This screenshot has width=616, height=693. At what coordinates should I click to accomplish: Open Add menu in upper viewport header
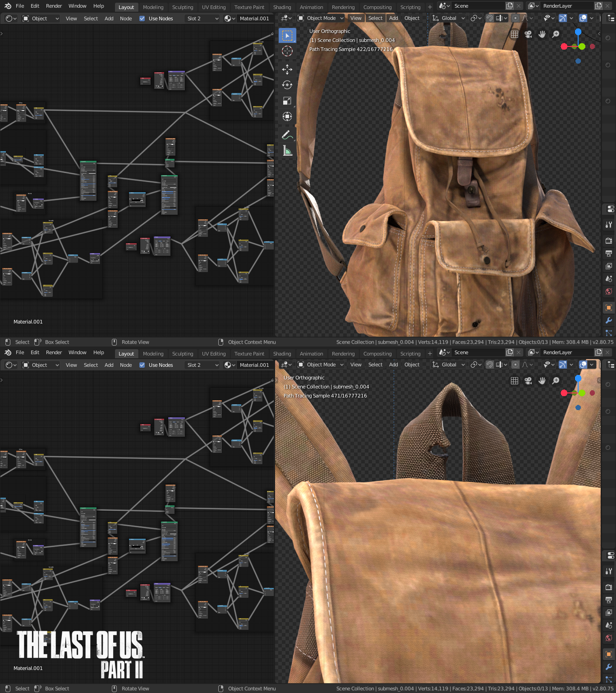tap(394, 18)
